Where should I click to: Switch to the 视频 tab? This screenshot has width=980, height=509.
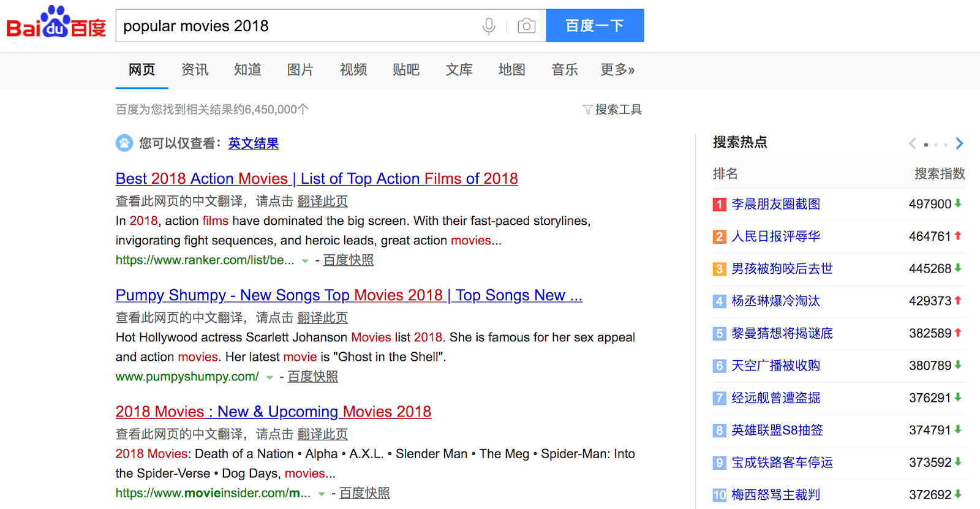coord(353,70)
